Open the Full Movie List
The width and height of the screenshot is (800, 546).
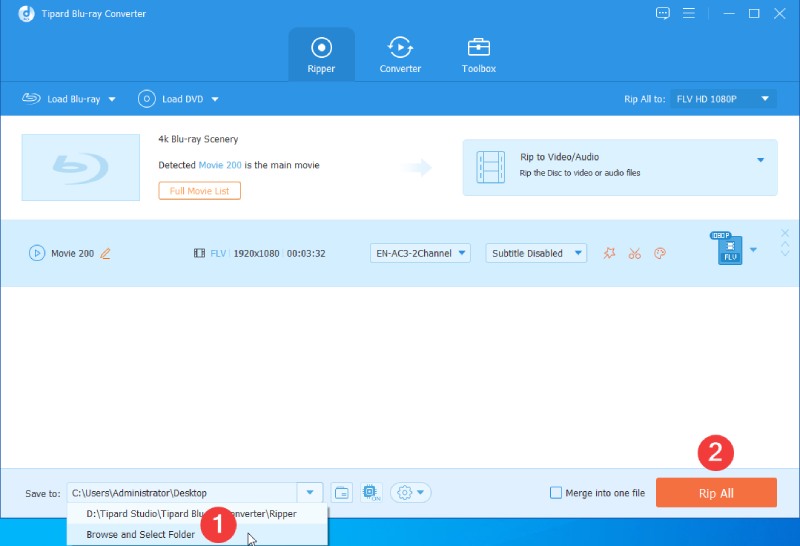pos(199,191)
